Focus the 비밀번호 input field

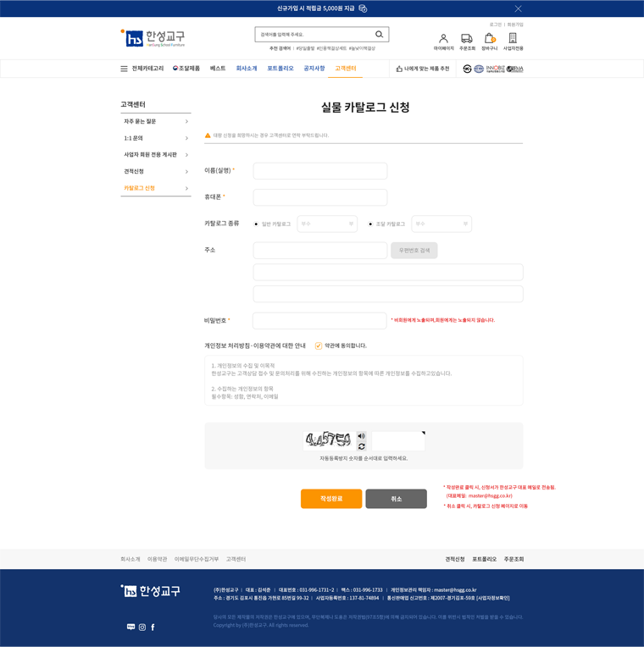point(319,321)
